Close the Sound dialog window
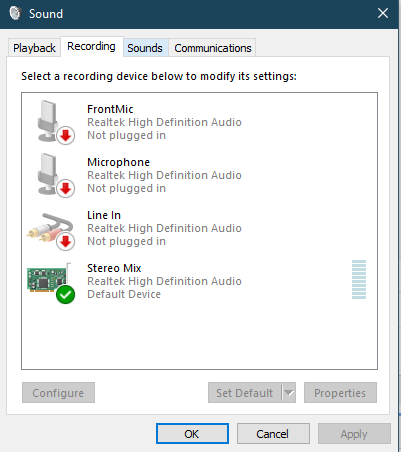This screenshot has height=452, width=401. (x=383, y=13)
